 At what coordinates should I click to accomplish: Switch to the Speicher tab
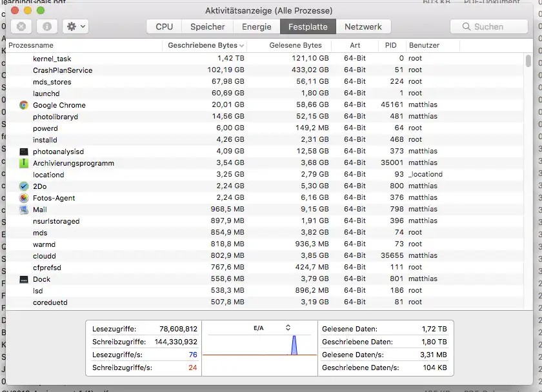tap(207, 26)
